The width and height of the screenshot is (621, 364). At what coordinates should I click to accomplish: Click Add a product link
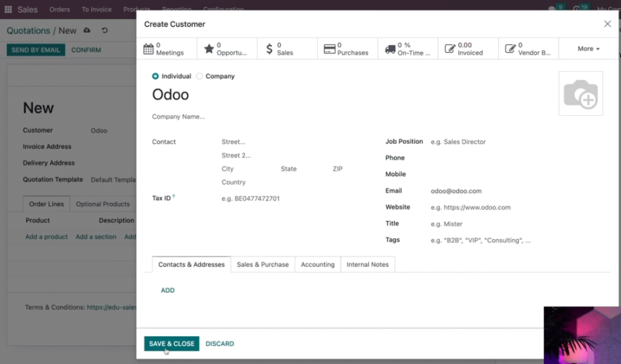46,237
